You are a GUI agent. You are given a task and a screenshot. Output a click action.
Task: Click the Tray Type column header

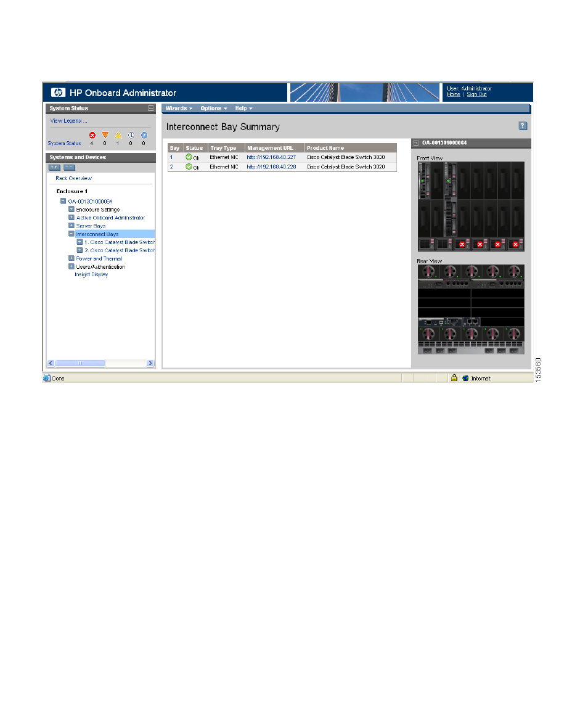click(227, 148)
